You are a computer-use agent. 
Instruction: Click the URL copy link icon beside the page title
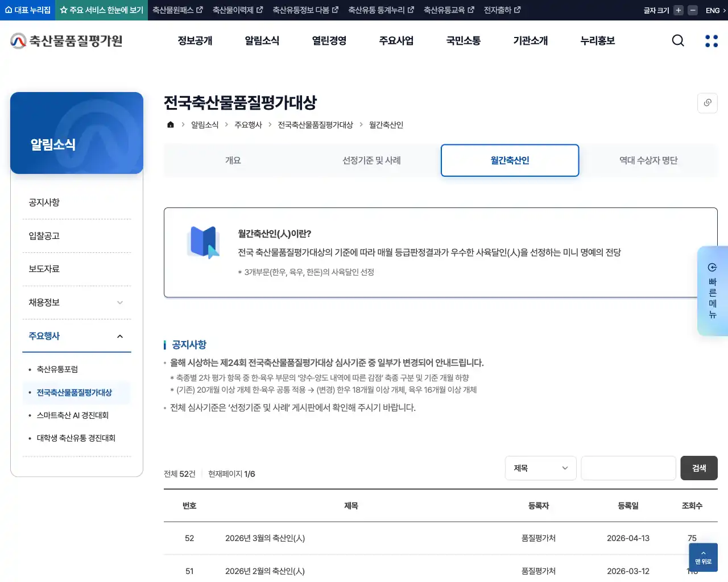(x=708, y=103)
